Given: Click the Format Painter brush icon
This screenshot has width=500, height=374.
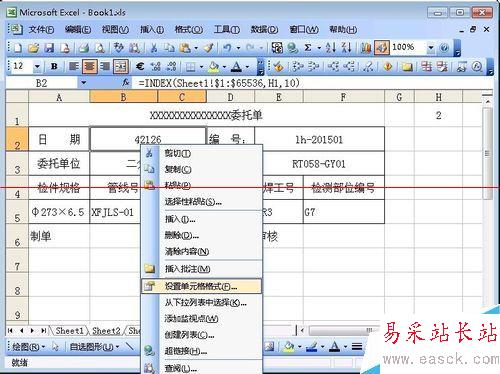Looking at the screenshot, I should pos(209,48).
